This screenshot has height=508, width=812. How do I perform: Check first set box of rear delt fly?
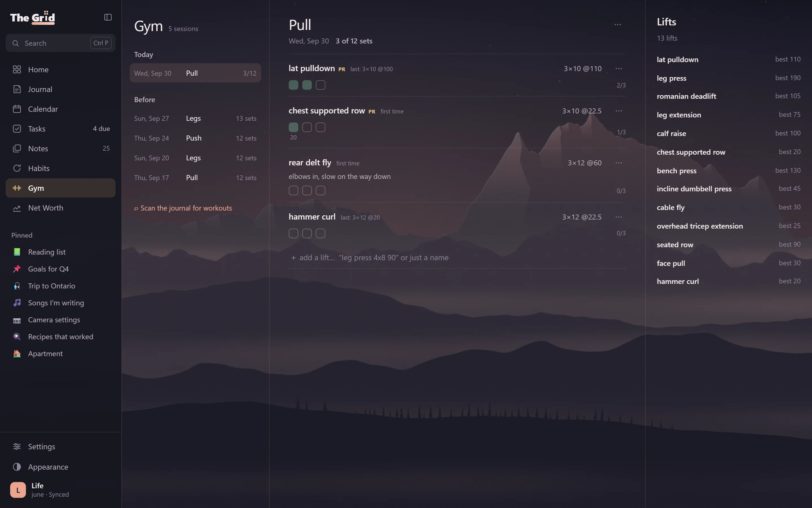point(293,190)
